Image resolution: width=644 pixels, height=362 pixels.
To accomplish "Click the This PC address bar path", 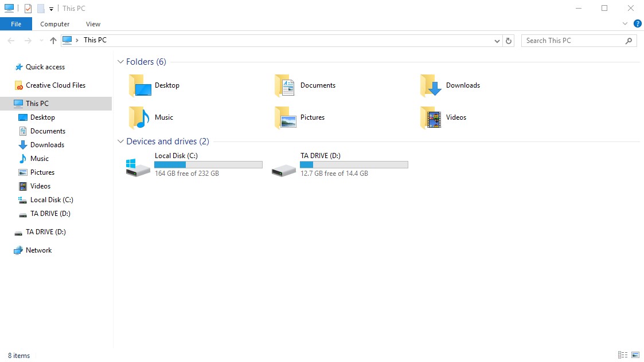I will point(95,40).
